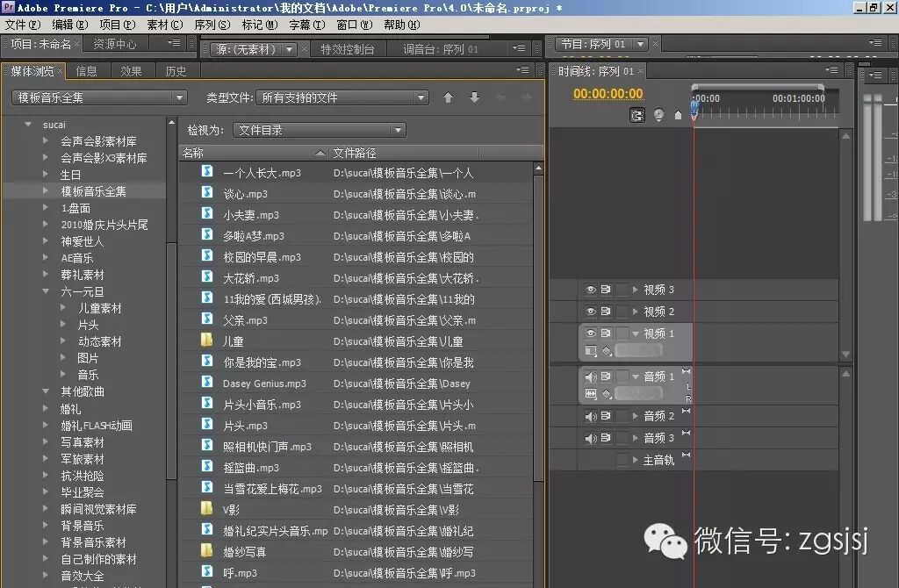Switch to the 资源中心 tab
This screenshot has height=588, width=899.
tap(115, 44)
